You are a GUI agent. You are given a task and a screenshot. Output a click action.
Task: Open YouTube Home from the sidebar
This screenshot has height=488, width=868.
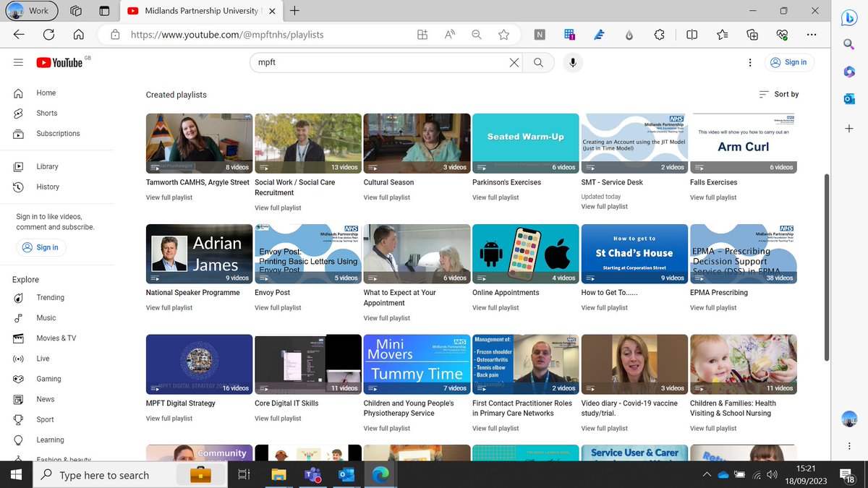(46, 93)
